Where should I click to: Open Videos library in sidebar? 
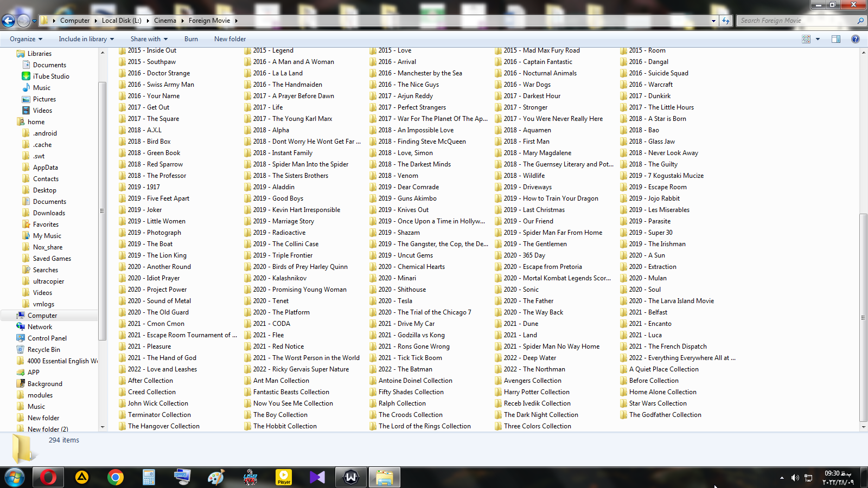point(42,111)
